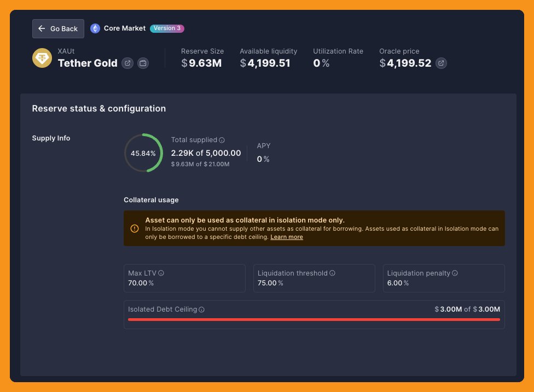Open the Oracle price external link icon

coord(441,63)
